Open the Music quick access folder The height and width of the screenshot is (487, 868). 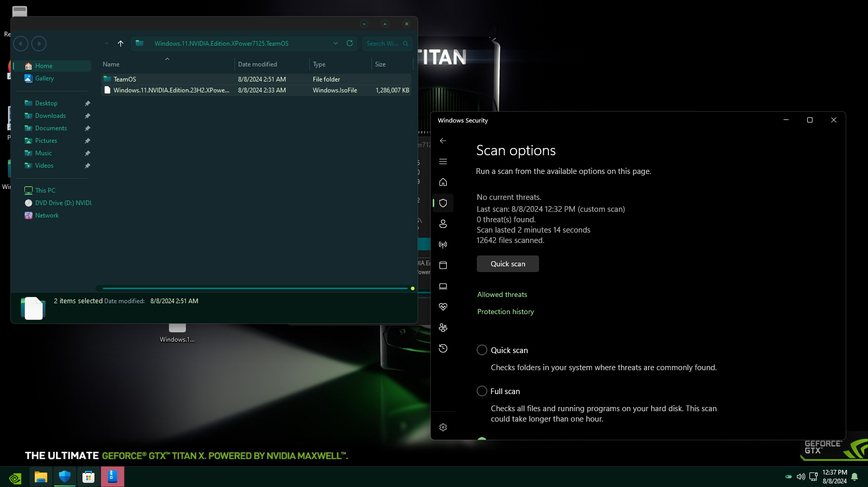[x=44, y=153]
